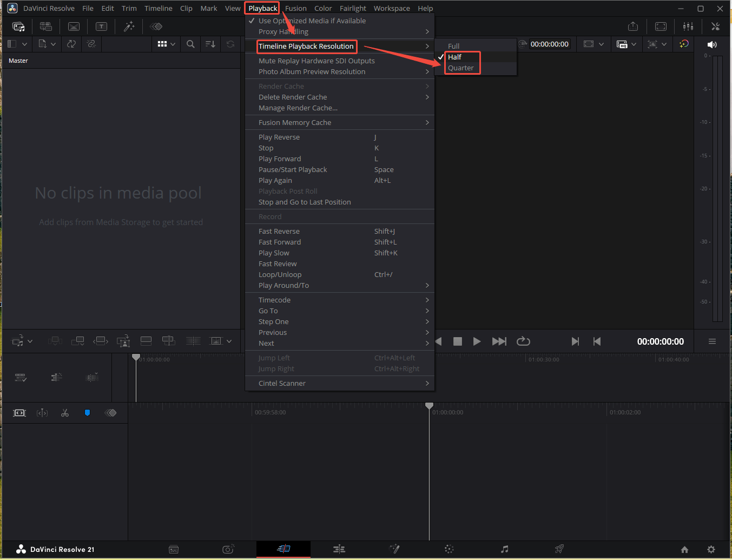Open the Media Pool panel icon
This screenshot has height=560, width=732.
coord(18,27)
